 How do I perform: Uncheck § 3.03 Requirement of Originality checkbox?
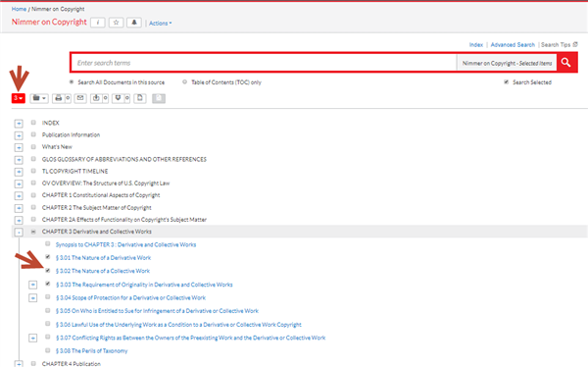[48, 284]
